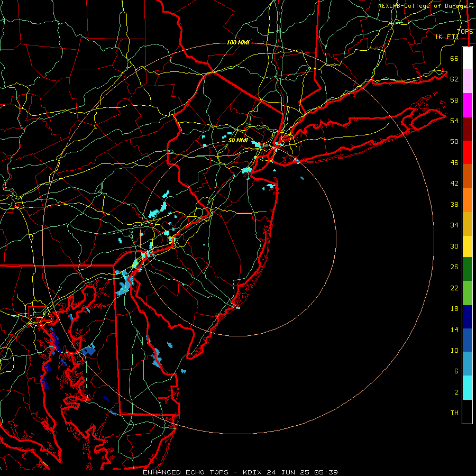Click the medium blue legend swatch between 14 and 10
The image size is (476, 476).
[467, 340]
